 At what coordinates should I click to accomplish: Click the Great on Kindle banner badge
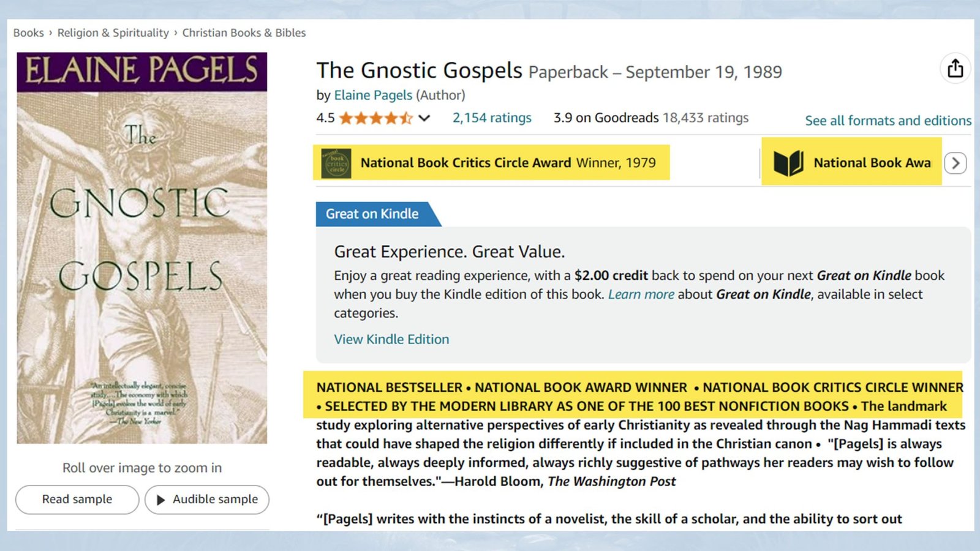[x=370, y=214]
